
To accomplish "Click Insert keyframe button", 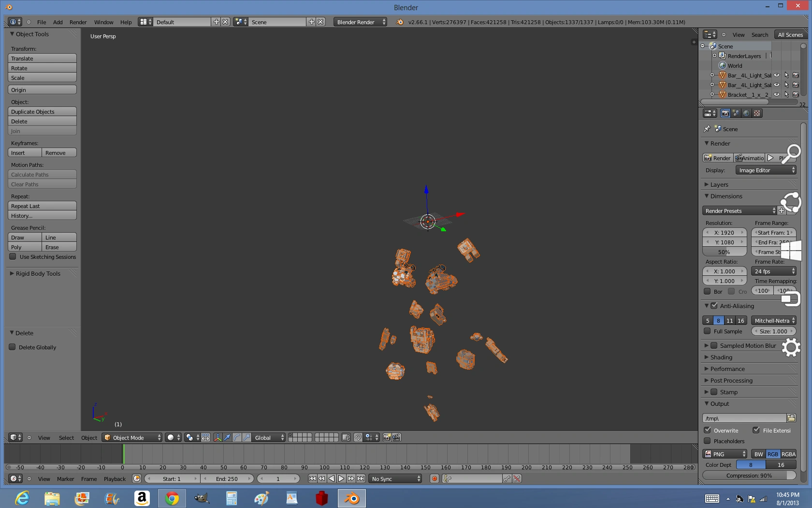I will (x=25, y=152).
